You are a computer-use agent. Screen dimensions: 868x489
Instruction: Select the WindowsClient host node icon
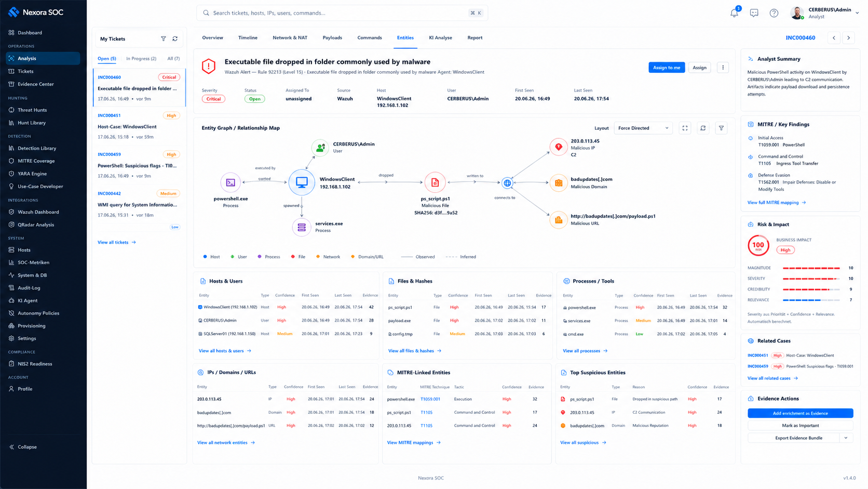302,182
